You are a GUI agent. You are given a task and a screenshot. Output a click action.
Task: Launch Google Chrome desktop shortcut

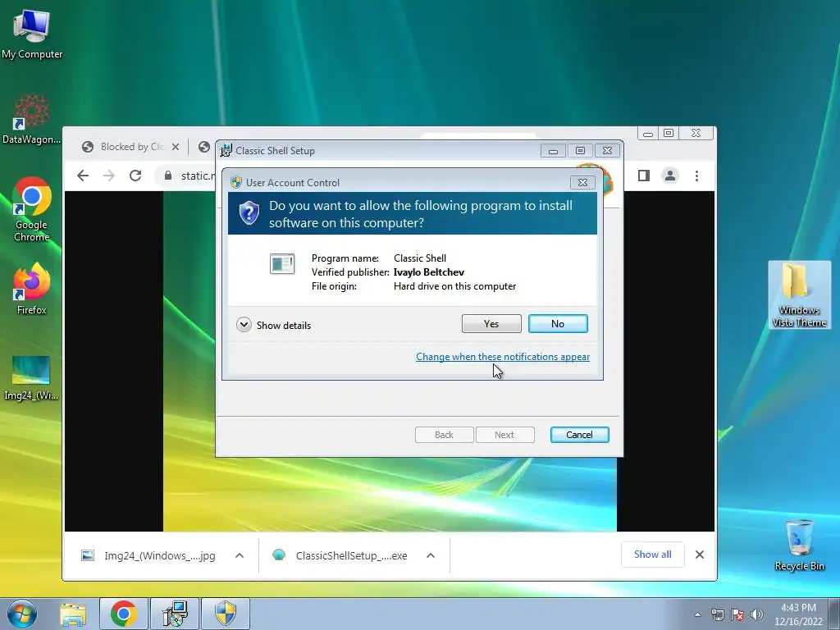coord(32,209)
